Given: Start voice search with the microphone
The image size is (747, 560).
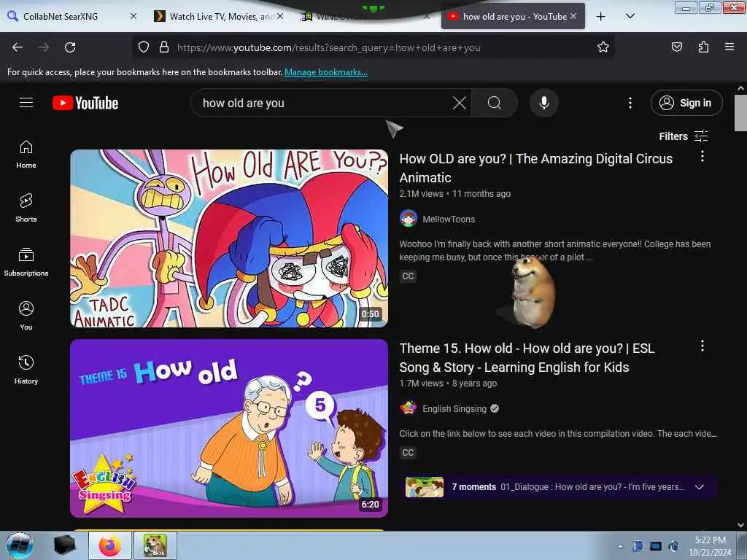Looking at the screenshot, I should tap(544, 103).
